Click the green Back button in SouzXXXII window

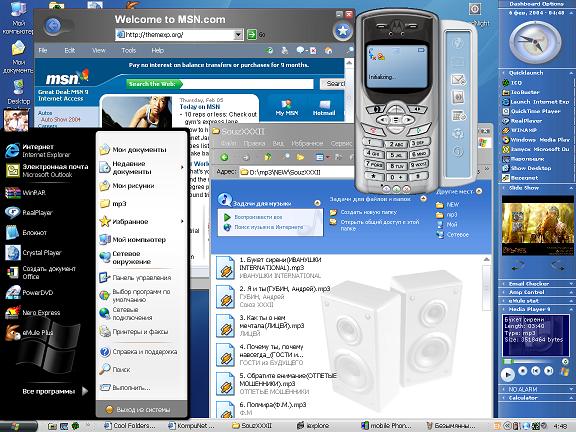(224, 157)
